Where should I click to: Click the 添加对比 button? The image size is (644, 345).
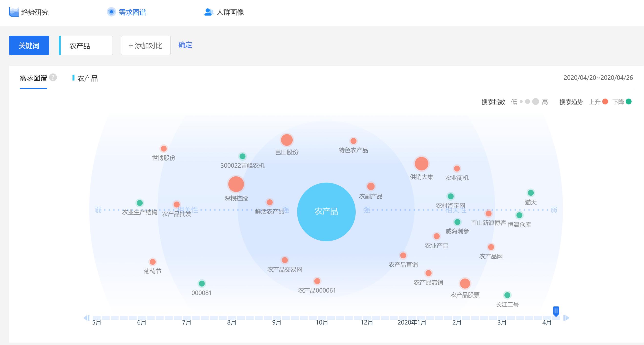tap(145, 45)
